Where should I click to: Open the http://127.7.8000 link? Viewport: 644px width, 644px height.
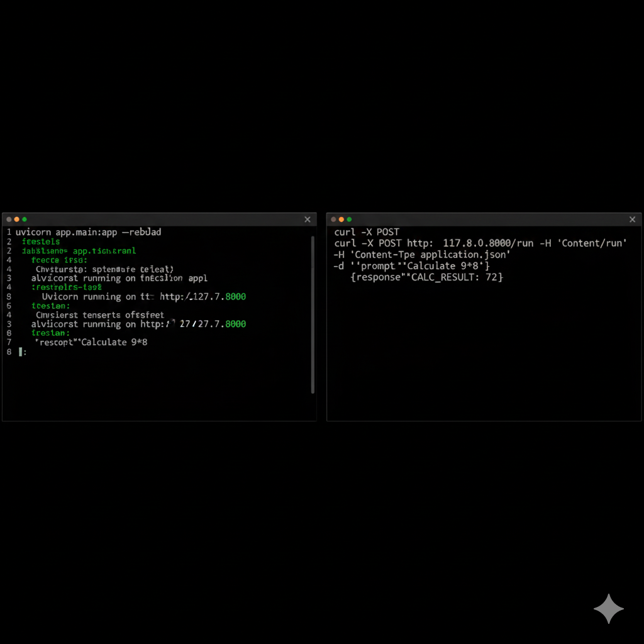(203, 296)
